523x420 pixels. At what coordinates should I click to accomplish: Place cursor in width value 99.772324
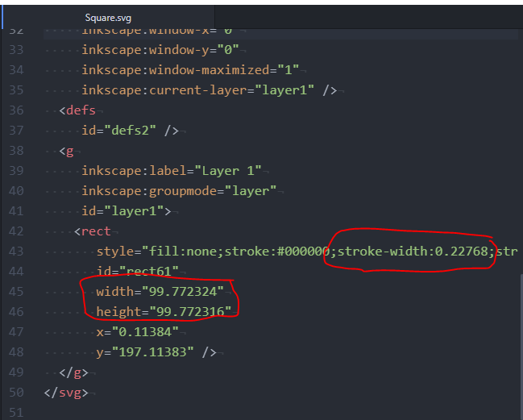181,292
